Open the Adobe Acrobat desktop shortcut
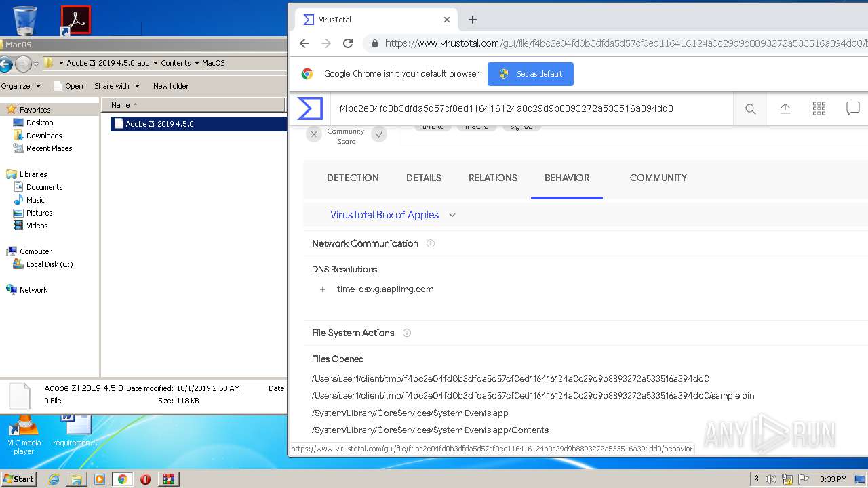The width and height of the screenshot is (868, 488). (75, 20)
